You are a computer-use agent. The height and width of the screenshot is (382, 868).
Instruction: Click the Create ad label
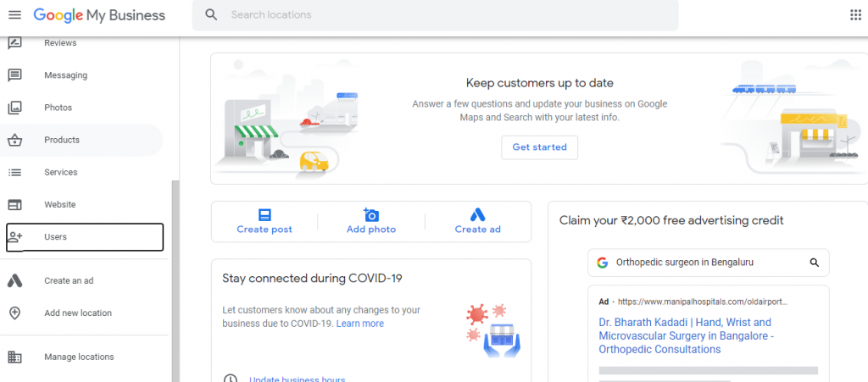pos(478,230)
